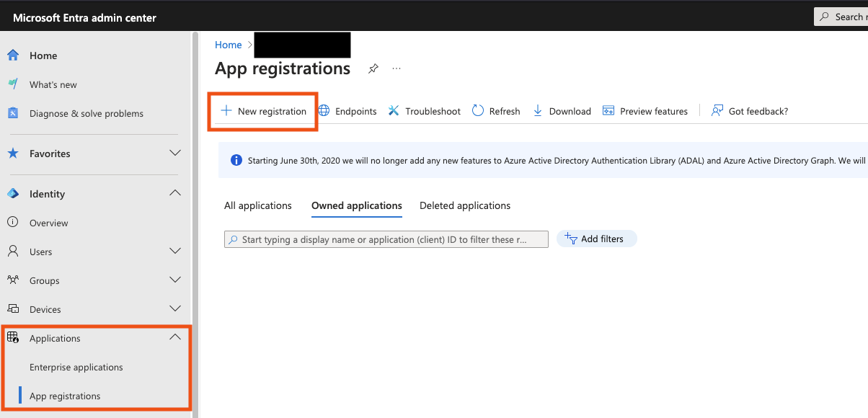Screen dimensions: 868x418
Task: Select the Troubleshoot wrench icon
Action: [x=394, y=110]
